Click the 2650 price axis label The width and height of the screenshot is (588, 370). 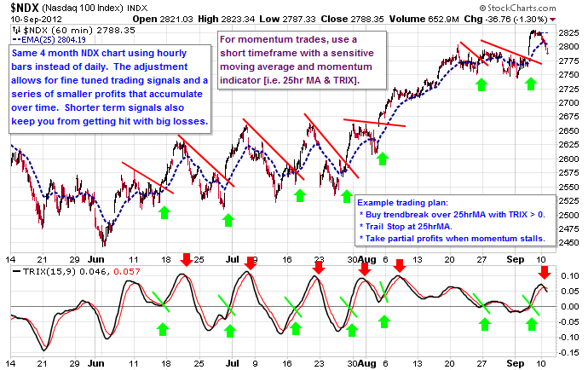(568, 131)
